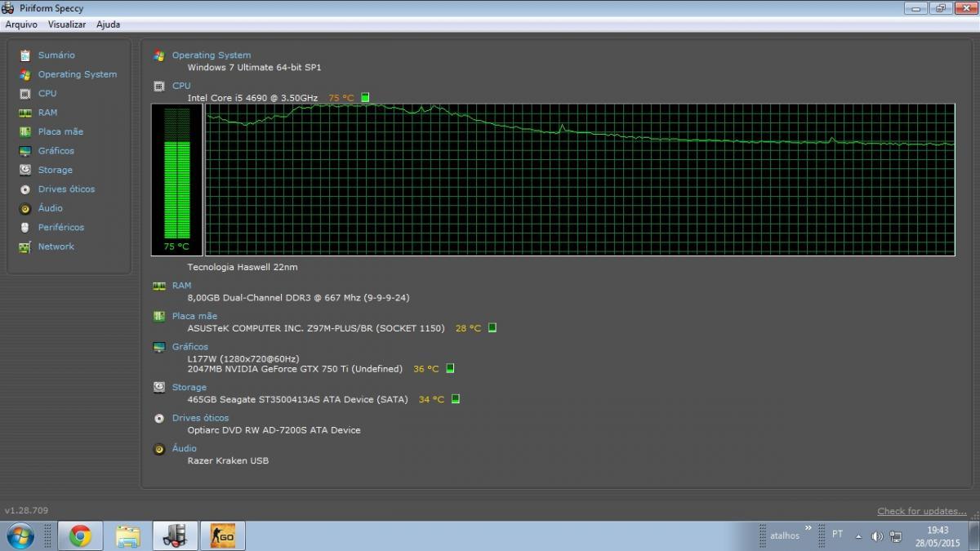Click the v1.28.709 version label
The image size is (980, 551).
click(26, 511)
